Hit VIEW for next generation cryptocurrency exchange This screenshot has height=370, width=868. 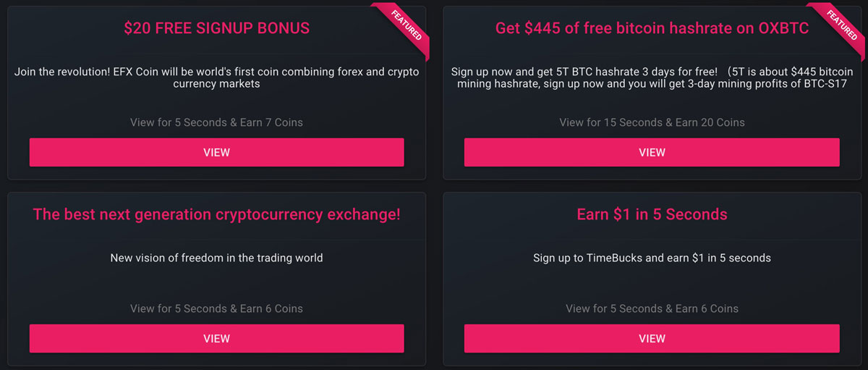(216, 338)
